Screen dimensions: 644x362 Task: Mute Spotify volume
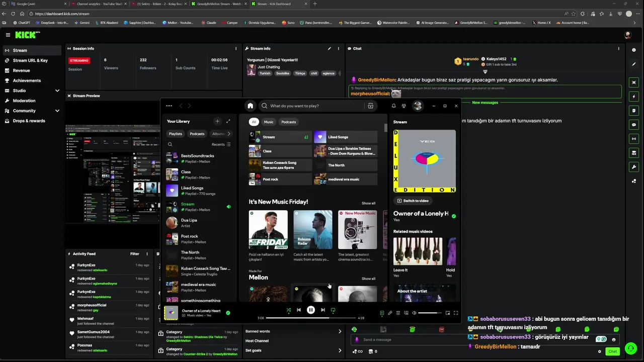pyautogui.click(x=414, y=313)
